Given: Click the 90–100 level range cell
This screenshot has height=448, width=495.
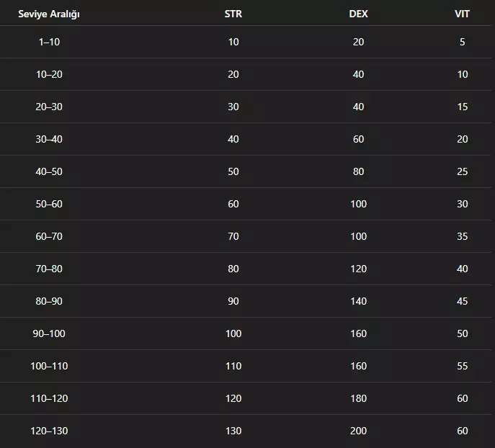Looking at the screenshot, I should (49, 333).
